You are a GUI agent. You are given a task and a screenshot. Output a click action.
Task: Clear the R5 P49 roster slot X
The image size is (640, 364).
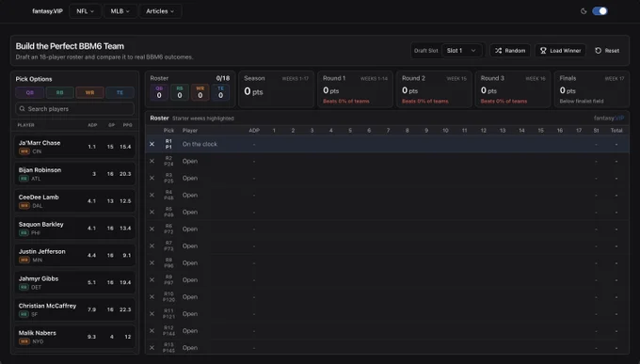pos(152,213)
